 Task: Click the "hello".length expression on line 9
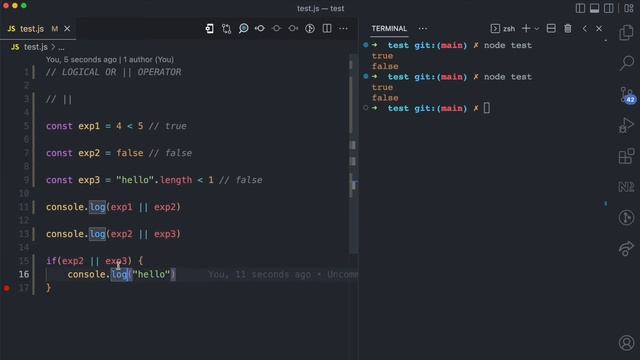pos(154,180)
